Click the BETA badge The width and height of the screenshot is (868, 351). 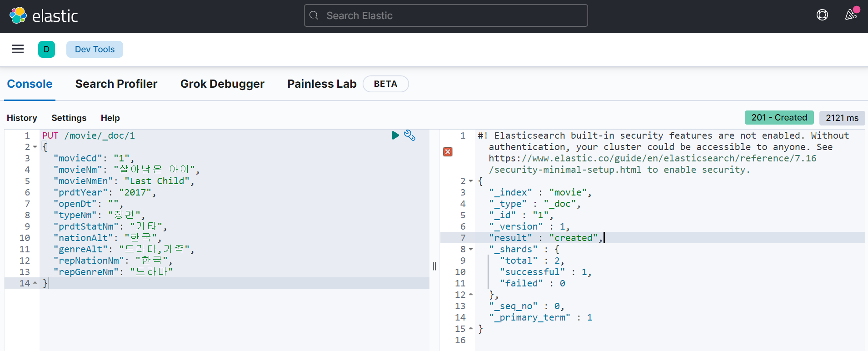385,84
